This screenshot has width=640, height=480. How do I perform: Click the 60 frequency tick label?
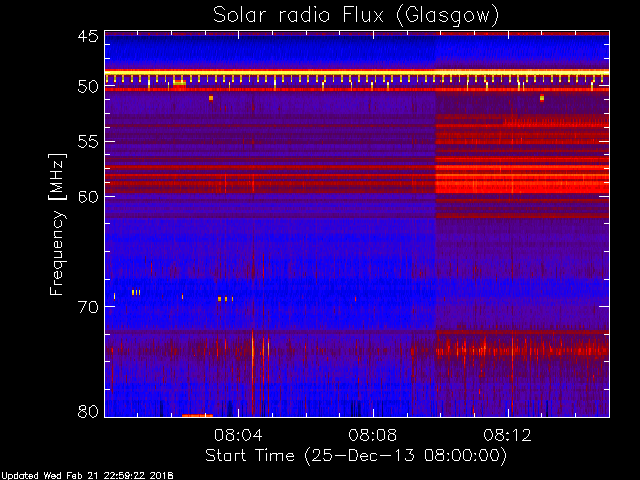[x=88, y=196]
